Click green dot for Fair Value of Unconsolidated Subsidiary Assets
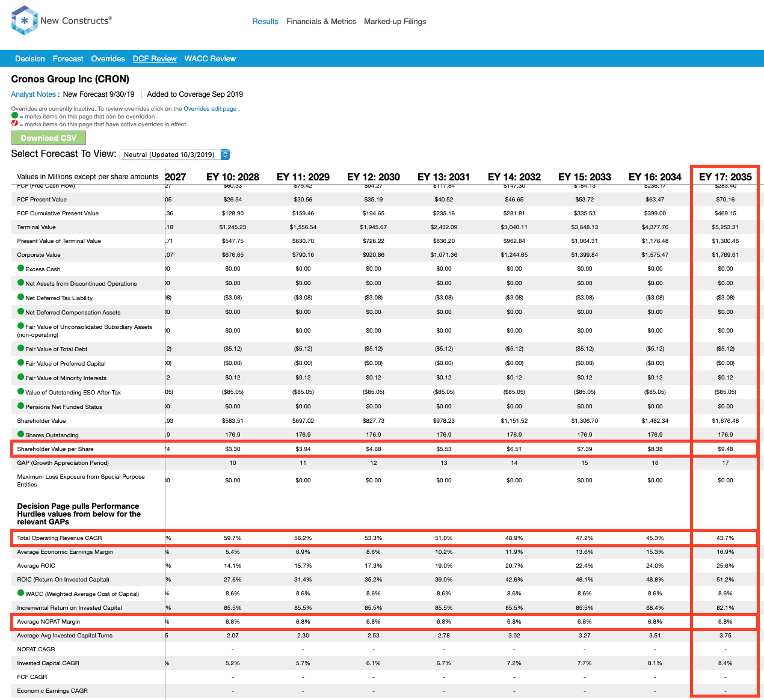Screen dimensions: 764x700 pyautogui.click(x=20, y=326)
